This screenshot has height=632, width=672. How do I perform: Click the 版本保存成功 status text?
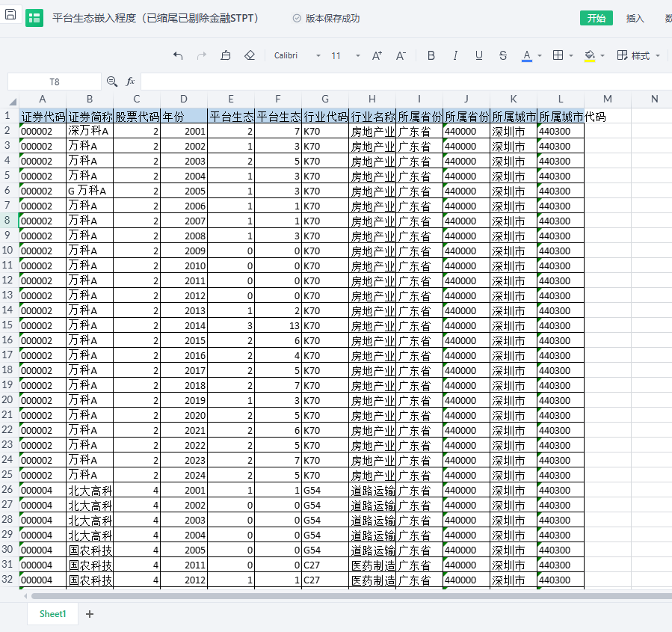(x=333, y=19)
